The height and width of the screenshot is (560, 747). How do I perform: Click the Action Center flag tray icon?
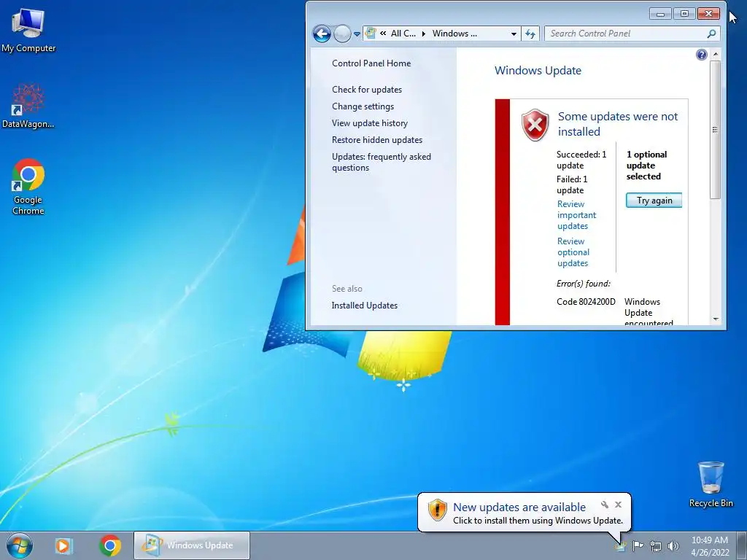point(638,545)
